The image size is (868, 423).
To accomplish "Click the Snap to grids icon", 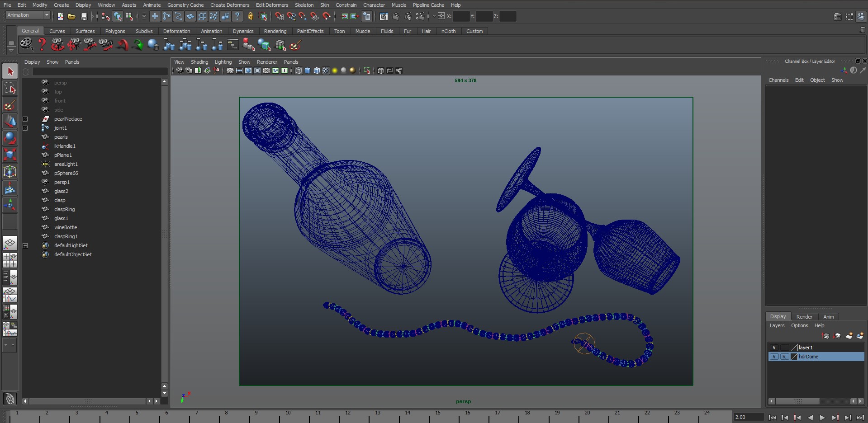I will pyautogui.click(x=280, y=17).
